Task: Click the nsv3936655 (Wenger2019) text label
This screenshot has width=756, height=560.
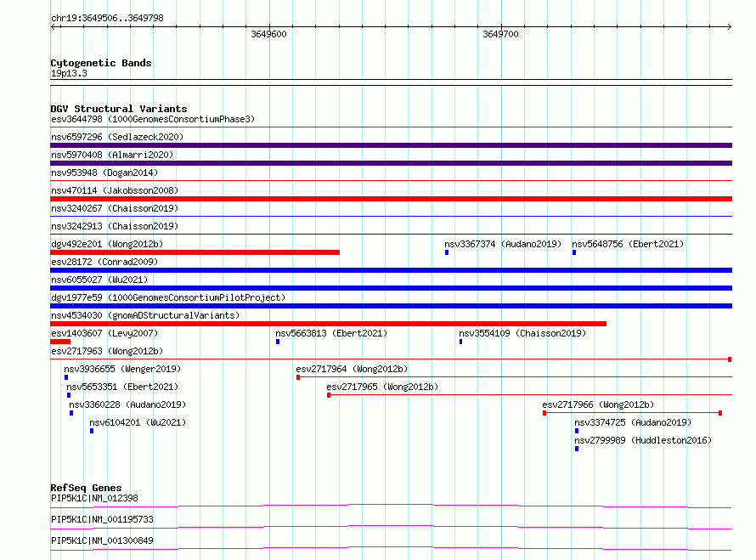Action: click(x=122, y=369)
